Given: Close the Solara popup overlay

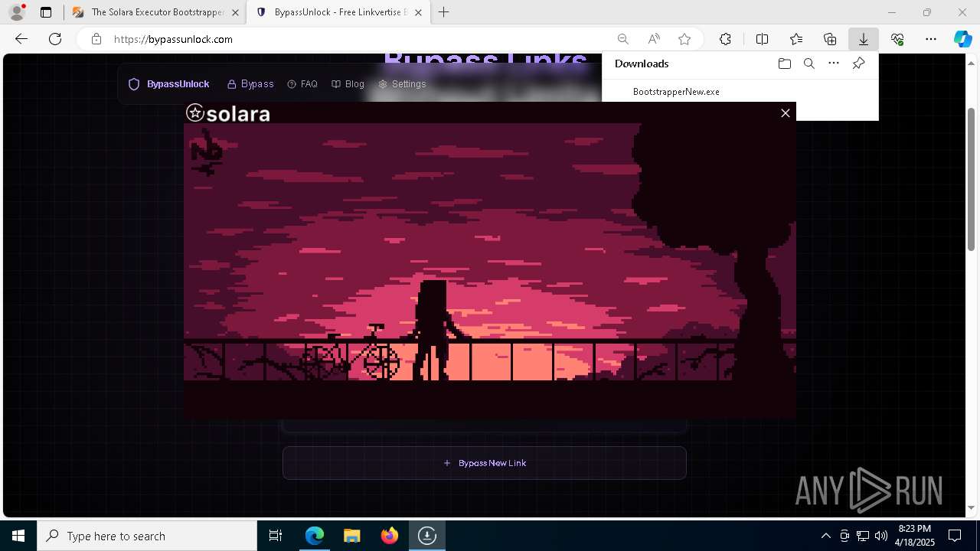Looking at the screenshot, I should click(x=785, y=113).
